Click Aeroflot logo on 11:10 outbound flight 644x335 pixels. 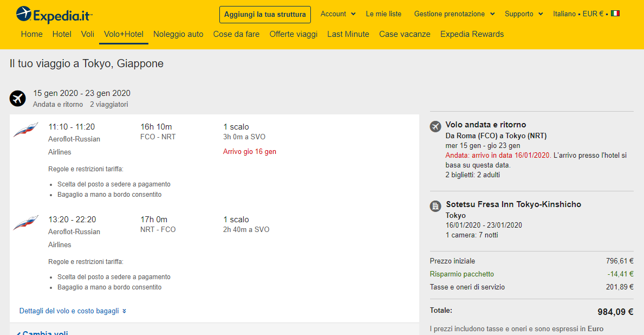(x=26, y=130)
